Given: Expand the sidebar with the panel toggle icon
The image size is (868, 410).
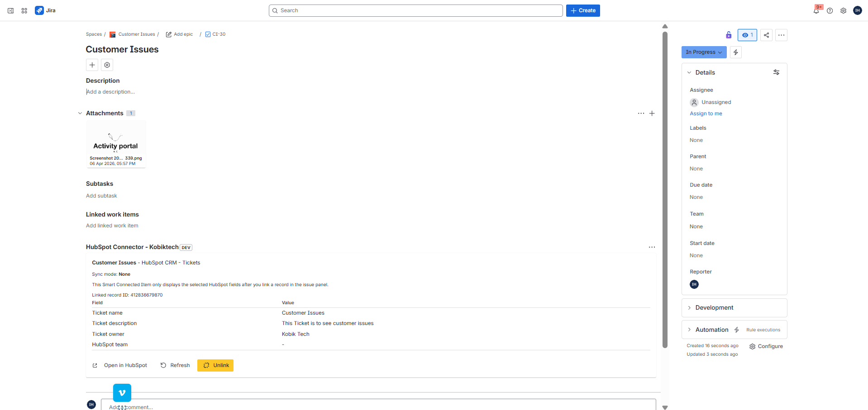Looking at the screenshot, I should pyautogui.click(x=10, y=10).
